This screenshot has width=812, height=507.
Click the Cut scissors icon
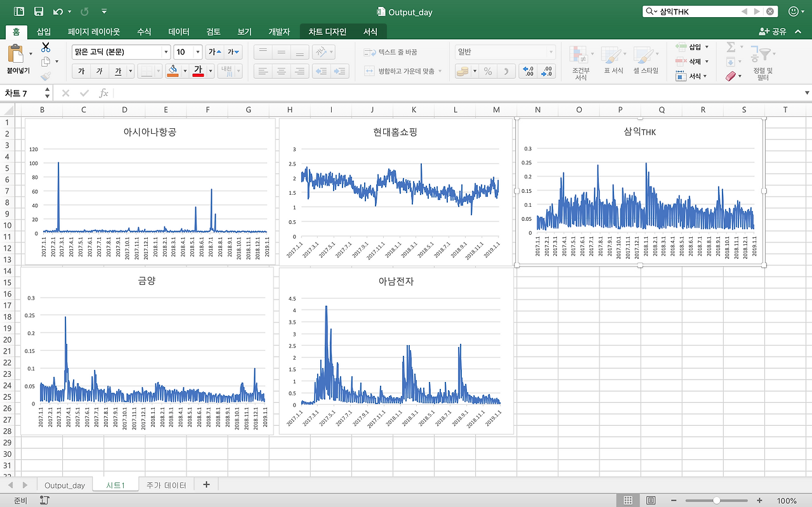[x=46, y=47]
